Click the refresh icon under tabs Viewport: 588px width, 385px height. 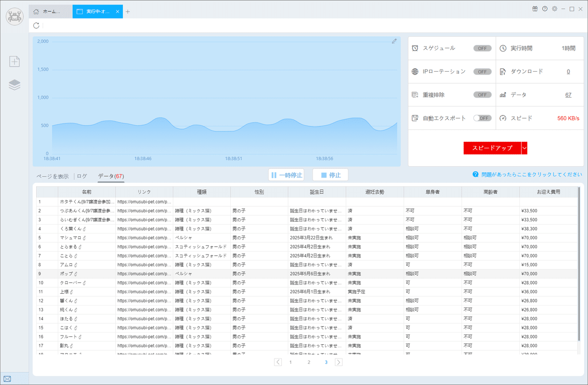click(x=36, y=26)
